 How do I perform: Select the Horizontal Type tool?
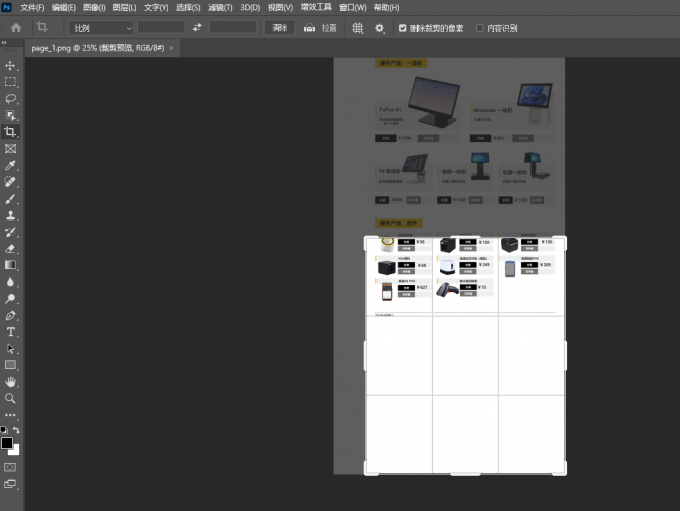click(x=10, y=332)
